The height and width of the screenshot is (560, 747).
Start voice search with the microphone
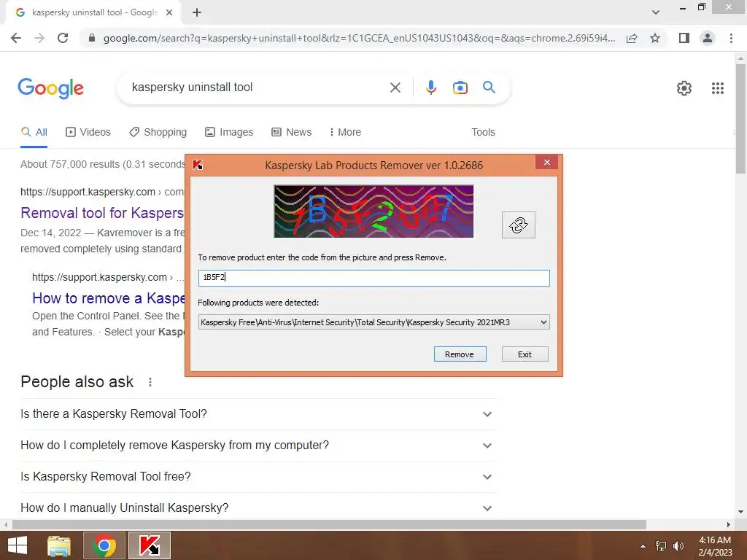point(431,87)
